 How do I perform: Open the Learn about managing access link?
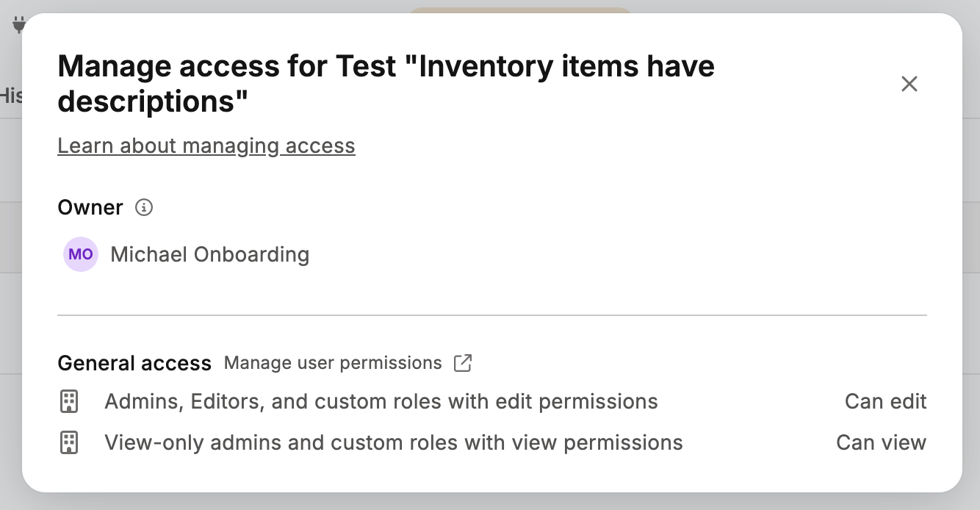[x=206, y=146]
